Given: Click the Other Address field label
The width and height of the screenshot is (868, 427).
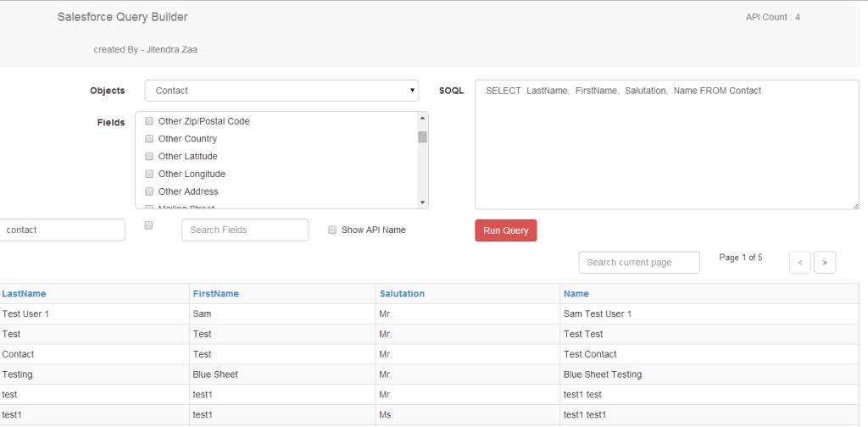Looking at the screenshot, I should click(x=188, y=191).
